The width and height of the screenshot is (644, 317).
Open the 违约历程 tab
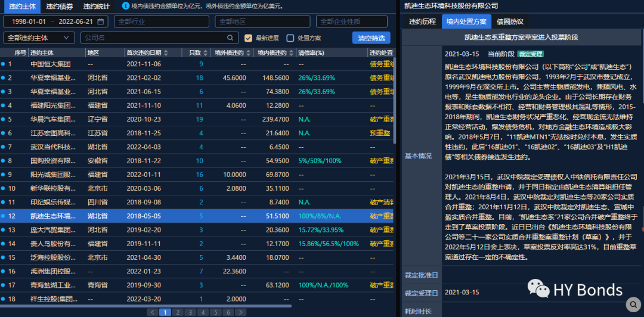422,22
